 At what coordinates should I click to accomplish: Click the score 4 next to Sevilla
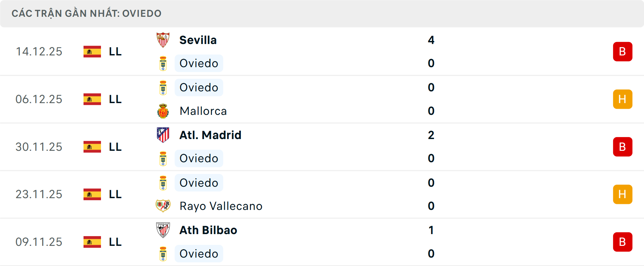(431, 40)
